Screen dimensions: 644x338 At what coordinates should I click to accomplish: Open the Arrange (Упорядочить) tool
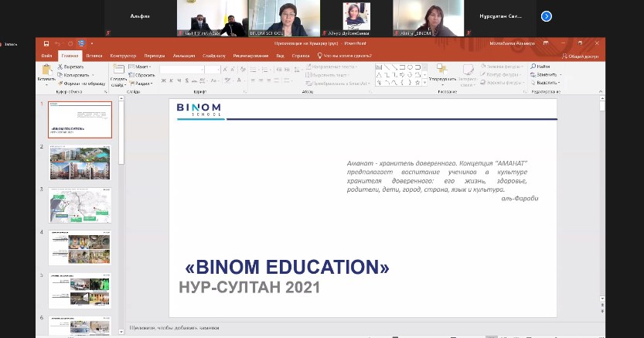point(441,74)
